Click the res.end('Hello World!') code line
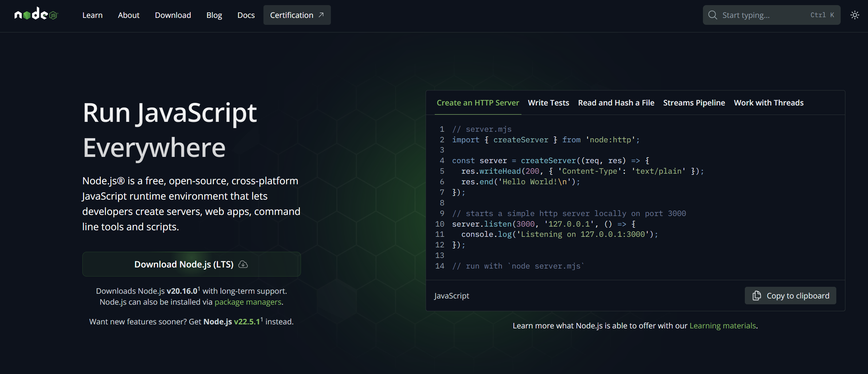Screen dimensions: 868x374 [520, 182]
